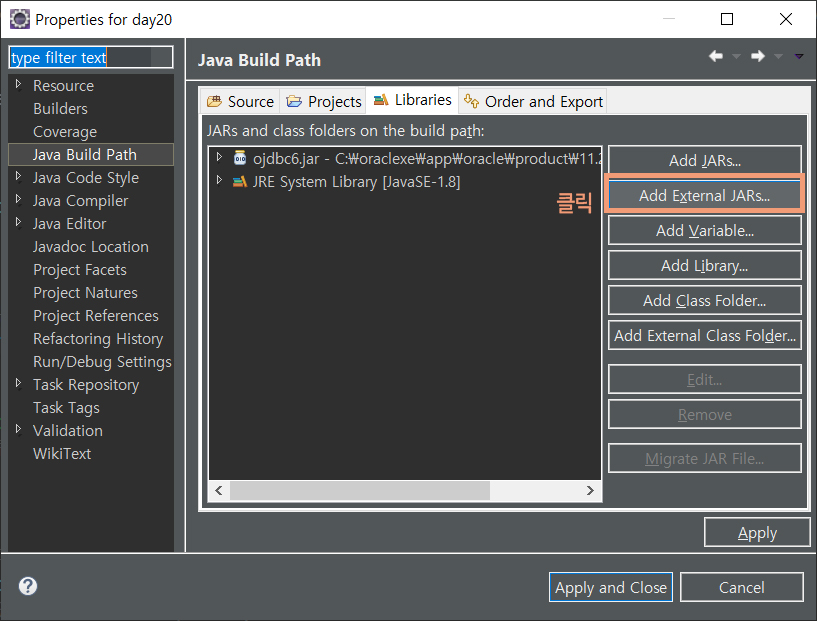Cancel the properties dialog

(741, 587)
